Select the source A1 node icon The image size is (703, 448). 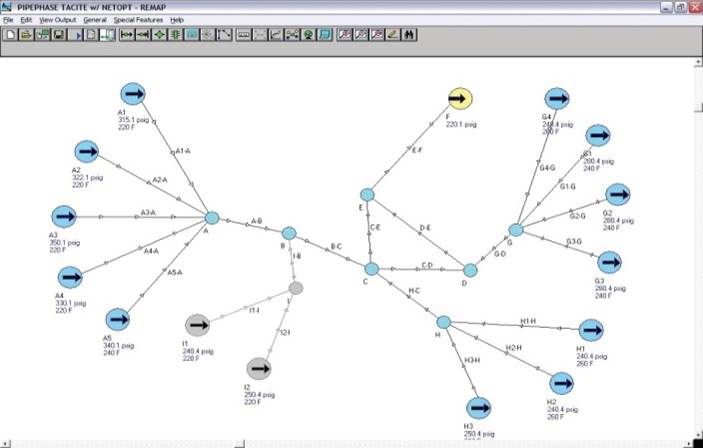(x=133, y=94)
